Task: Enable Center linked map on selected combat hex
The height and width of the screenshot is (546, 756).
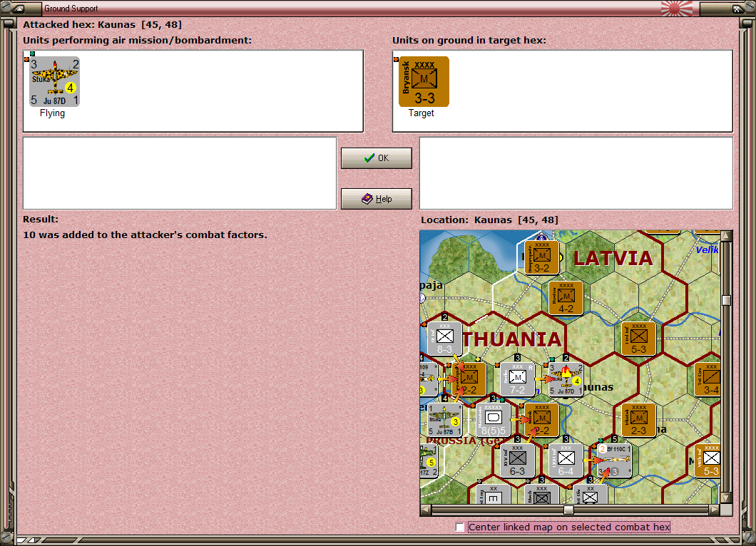Action: click(460, 527)
